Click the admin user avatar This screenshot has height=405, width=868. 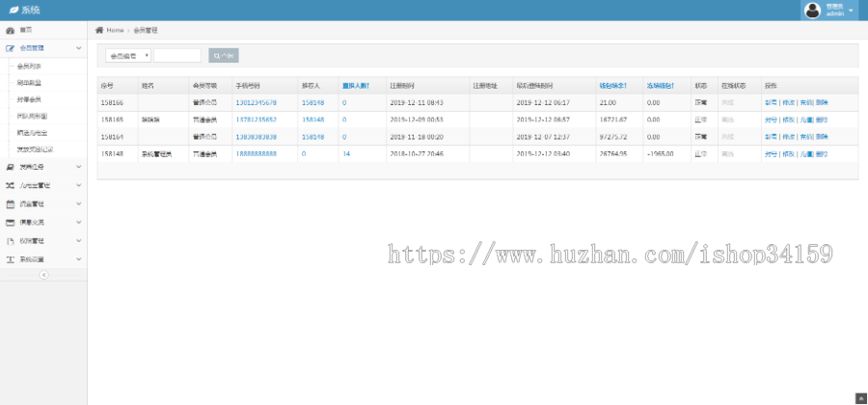[812, 10]
